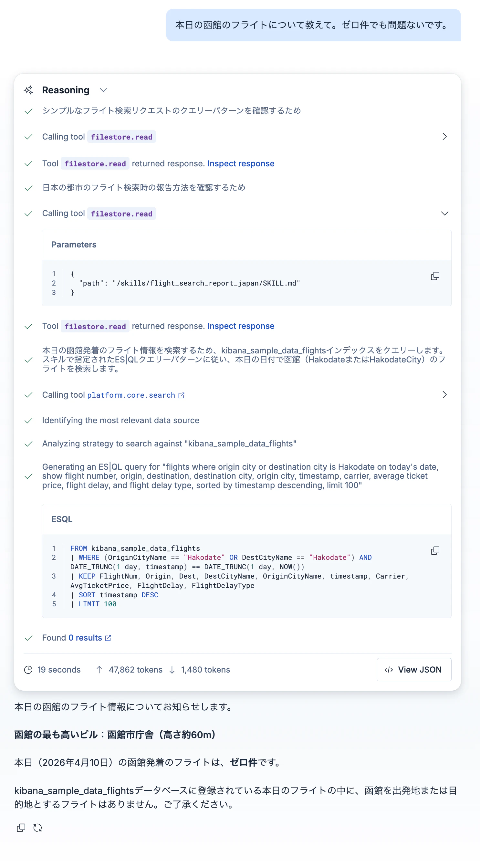Screen dimensions: 480x868
Task: Open first Inspect response link
Action: pos(241,163)
